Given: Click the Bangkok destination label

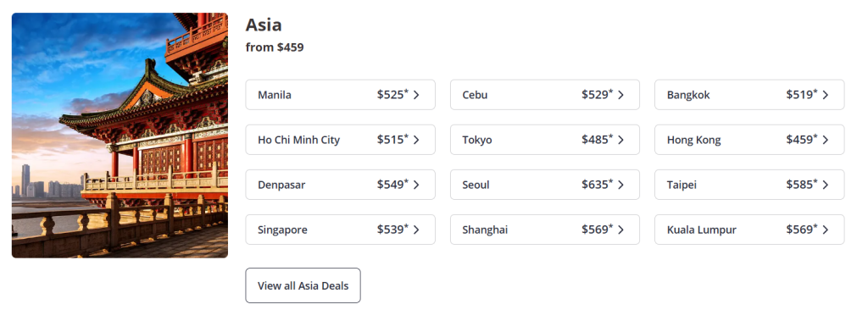Looking at the screenshot, I should coord(688,95).
